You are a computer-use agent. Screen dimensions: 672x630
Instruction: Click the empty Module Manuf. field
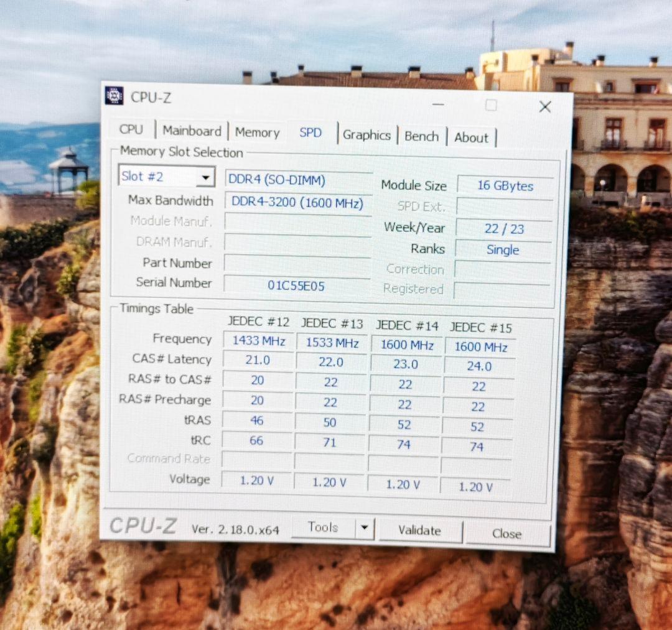pyautogui.click(x=298, y=222)
